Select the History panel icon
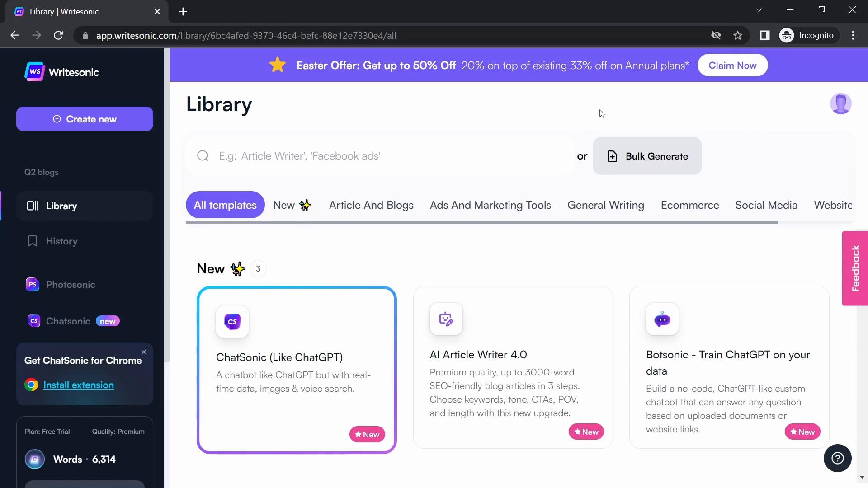The image size is (868, 488). click(x=32, y=241)
